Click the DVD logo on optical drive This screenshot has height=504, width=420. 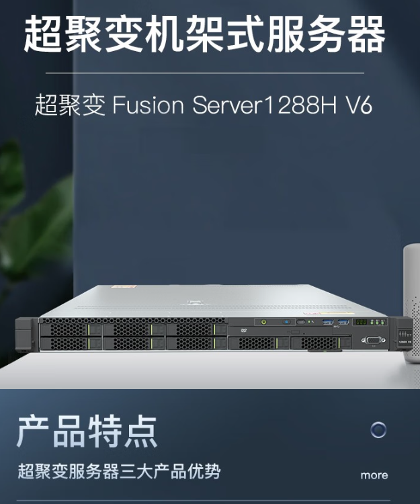pos(243,331)
